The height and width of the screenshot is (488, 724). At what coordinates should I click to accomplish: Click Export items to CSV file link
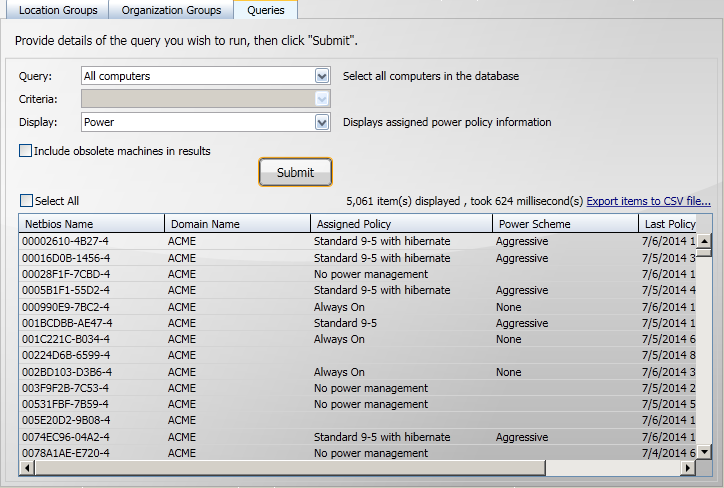click(x=648, y=201)
